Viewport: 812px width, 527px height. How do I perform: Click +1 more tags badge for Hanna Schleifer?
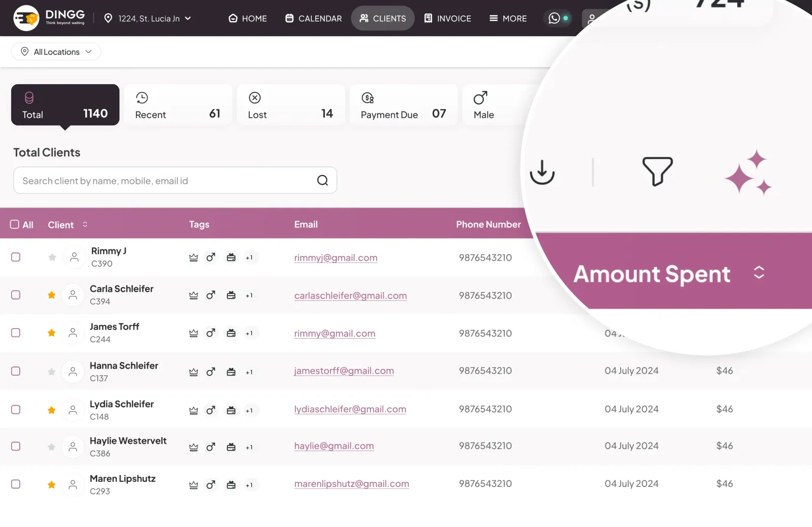(249, 372)
